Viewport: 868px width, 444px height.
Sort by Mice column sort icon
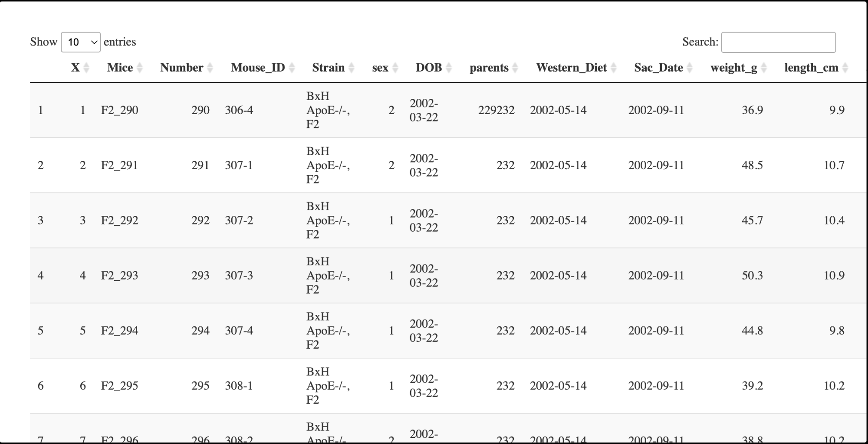click(x=140, y=68)
